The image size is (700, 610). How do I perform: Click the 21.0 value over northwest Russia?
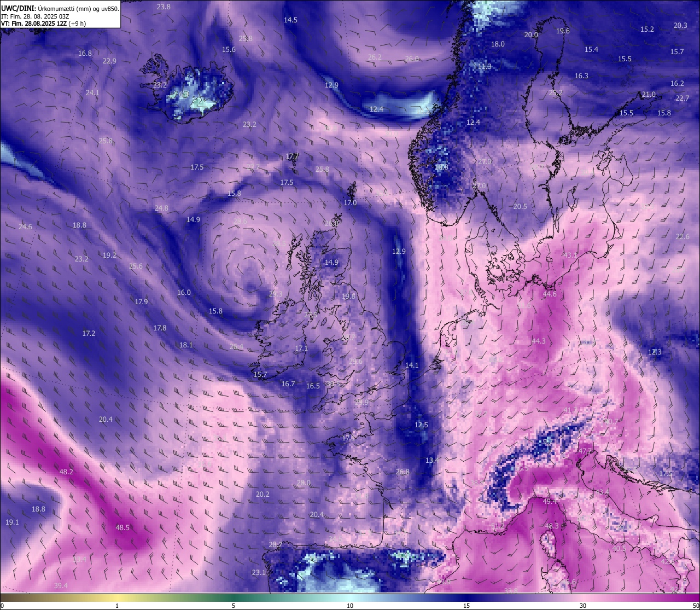coord(649,94)
